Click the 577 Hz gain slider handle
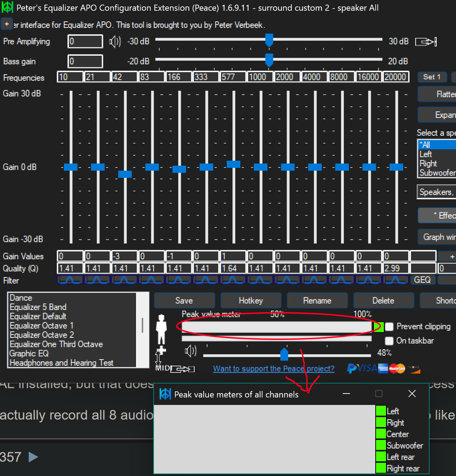 [234, 164]
